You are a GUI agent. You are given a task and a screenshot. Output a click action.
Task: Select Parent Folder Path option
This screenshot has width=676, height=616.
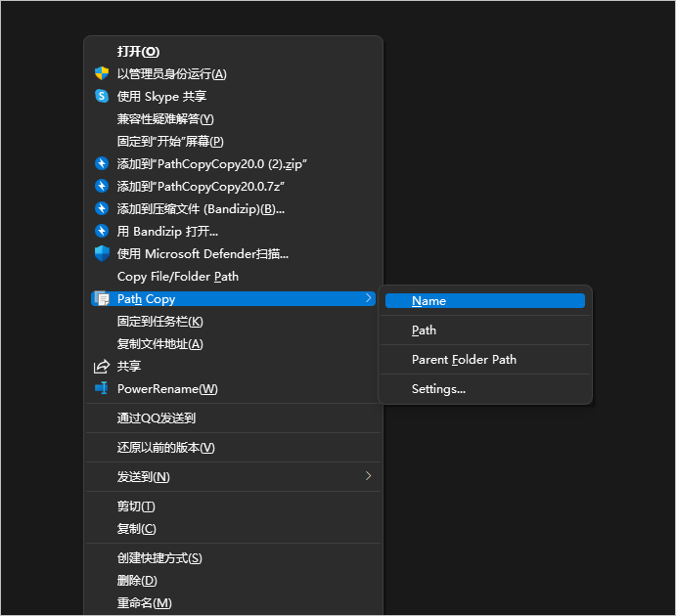464,359
